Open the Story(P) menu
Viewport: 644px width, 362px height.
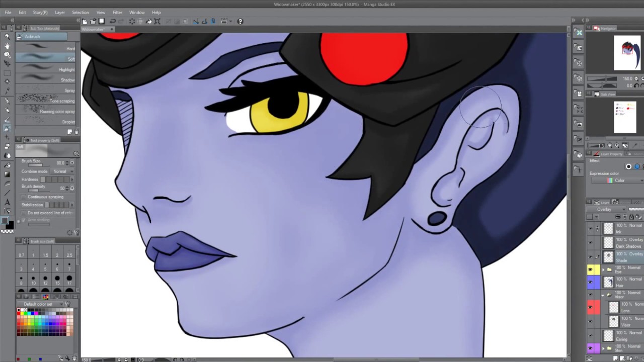(x=40, y=13)
